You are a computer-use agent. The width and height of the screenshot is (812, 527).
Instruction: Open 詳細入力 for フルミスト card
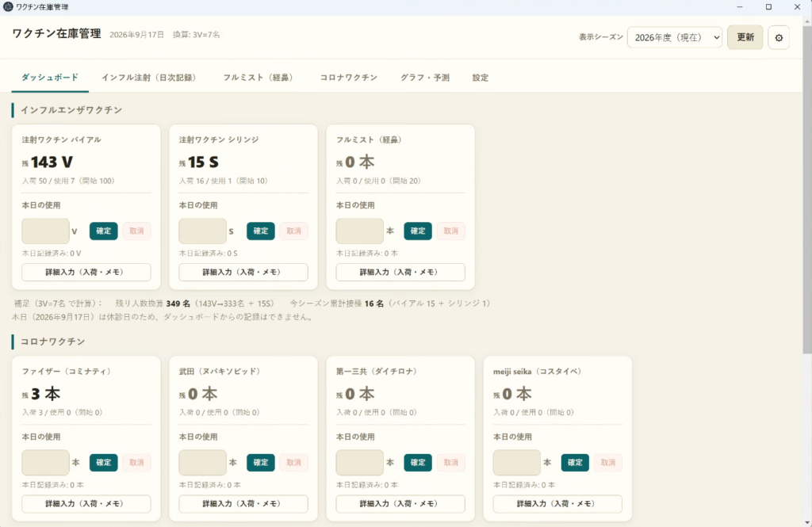click(400, 273)
